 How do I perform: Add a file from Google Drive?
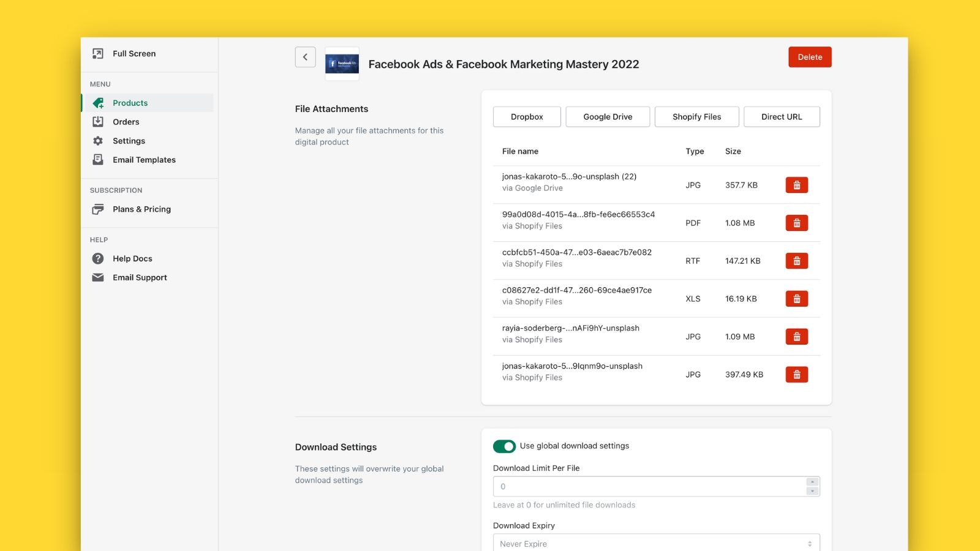point(608,117)
